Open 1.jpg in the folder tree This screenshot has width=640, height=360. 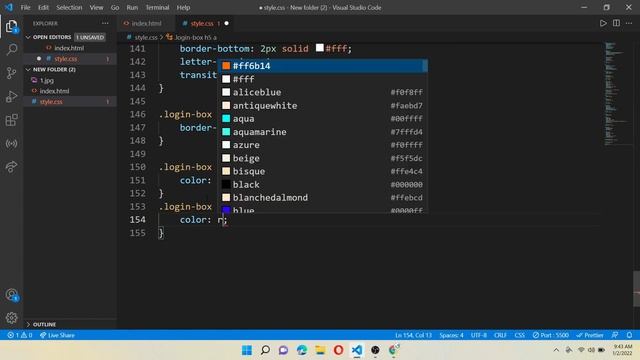[70, 80]
